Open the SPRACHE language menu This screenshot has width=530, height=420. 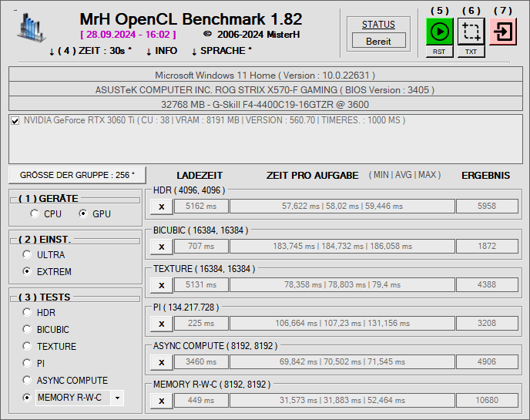click(221, 51)
